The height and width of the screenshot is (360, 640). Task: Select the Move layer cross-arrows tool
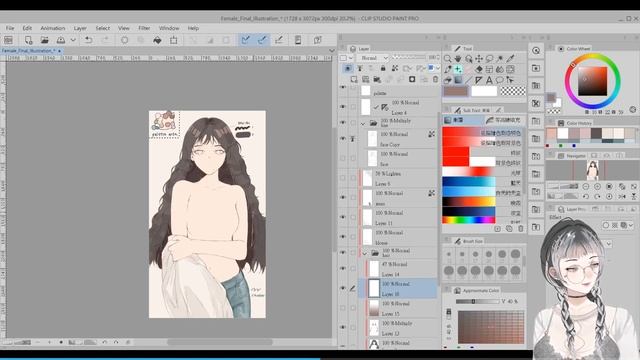pos(479,59)
